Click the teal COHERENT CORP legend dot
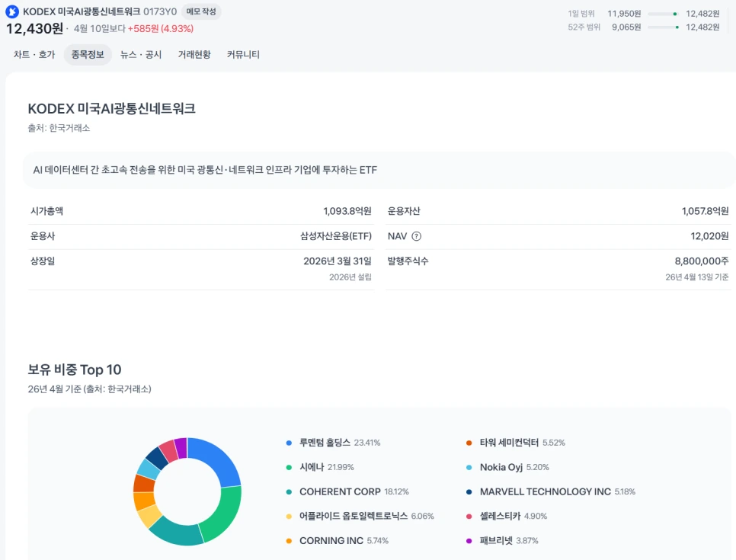Image resolution: width=736 pixels, height=560 pixels. point(289,492)
